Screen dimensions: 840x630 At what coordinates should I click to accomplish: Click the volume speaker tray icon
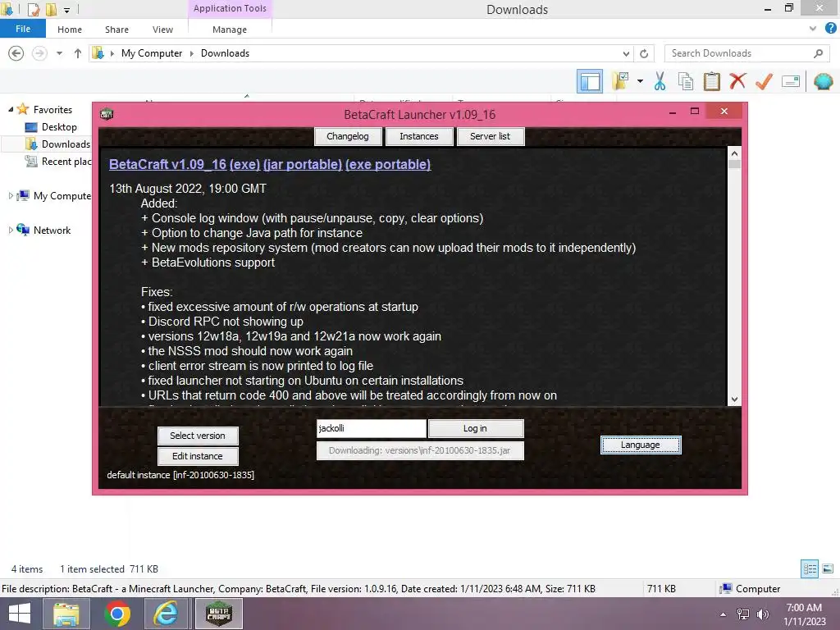click(762, 614)
